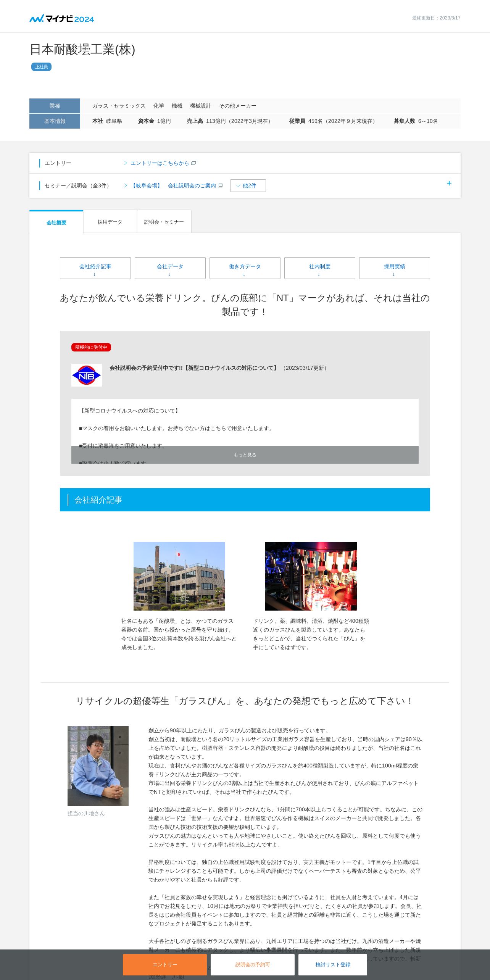This screenshot has width=490, height=980.
Task: Jump to 採用実績 section
Action: [x=395, y=268]
